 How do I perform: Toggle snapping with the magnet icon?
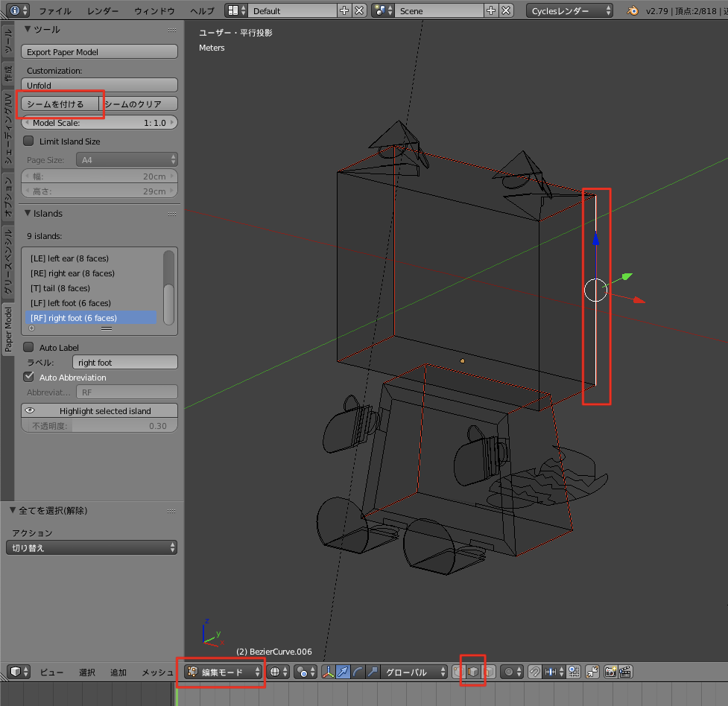(x=534, y=671)
